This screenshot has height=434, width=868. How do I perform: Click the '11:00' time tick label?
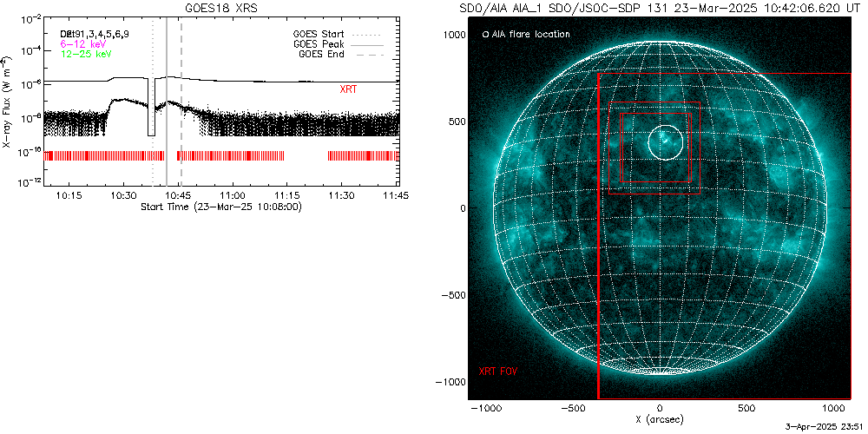(233, 196)
